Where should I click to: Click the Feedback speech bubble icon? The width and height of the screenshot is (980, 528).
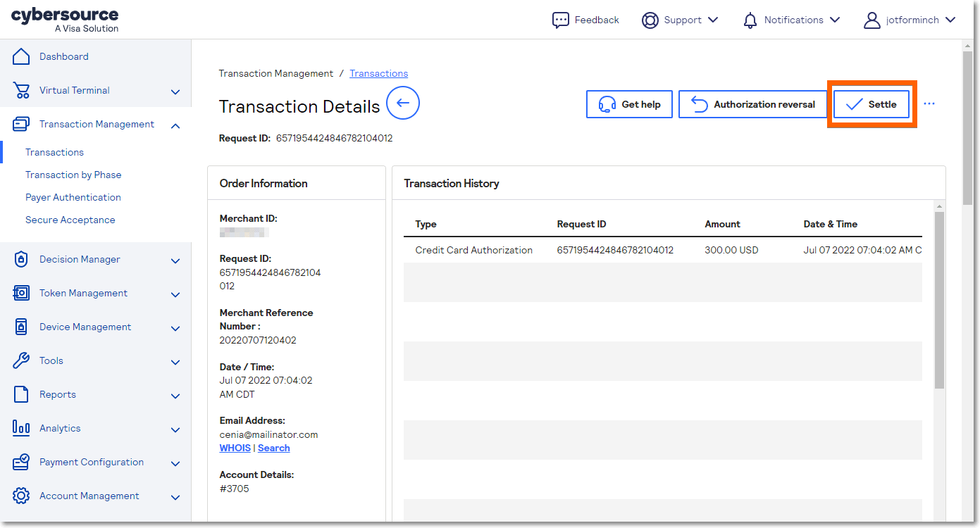coord(560,20)
